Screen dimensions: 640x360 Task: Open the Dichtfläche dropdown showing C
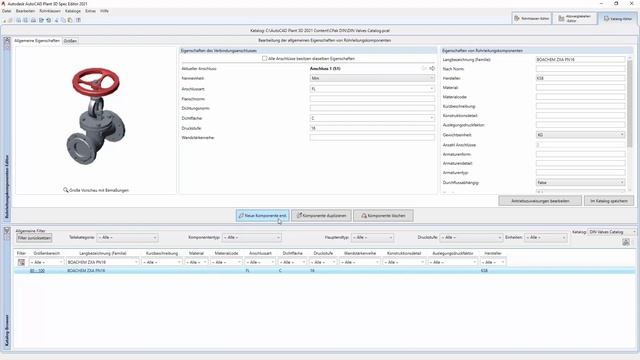pyautogui.click(x=372, y=118)
